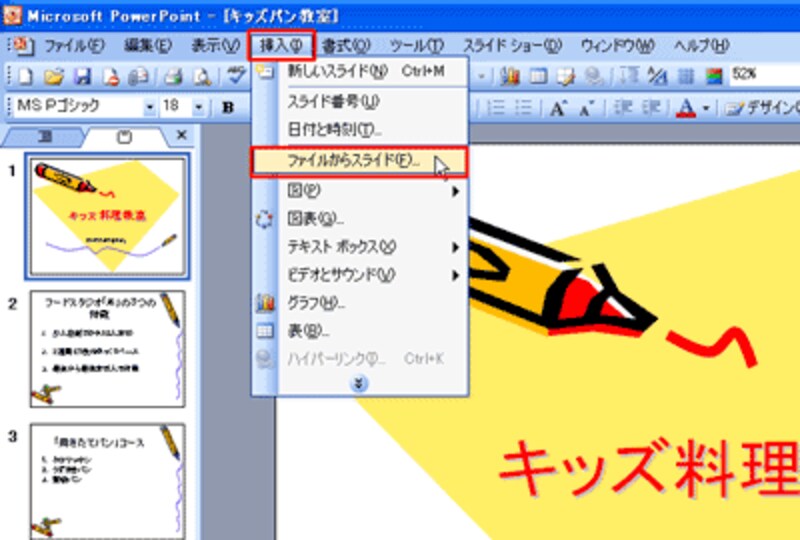Choose 新しいスライド (New Slide) menu entry
Image resolution: width=800 pixels, height=540 pixels.
pyautogui.click(x=360, y=71)
